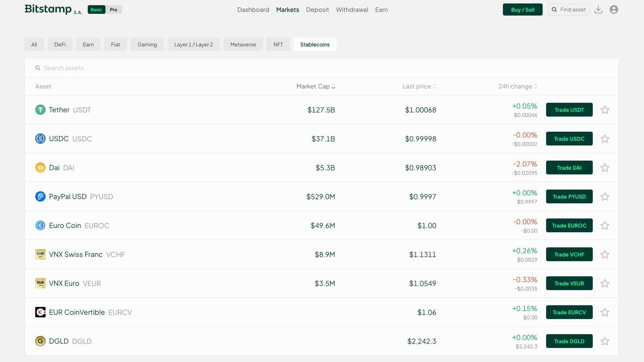Favorite USDC with the star
The height and width of the screenshot is (362, 644).
(x=605, y=138)
